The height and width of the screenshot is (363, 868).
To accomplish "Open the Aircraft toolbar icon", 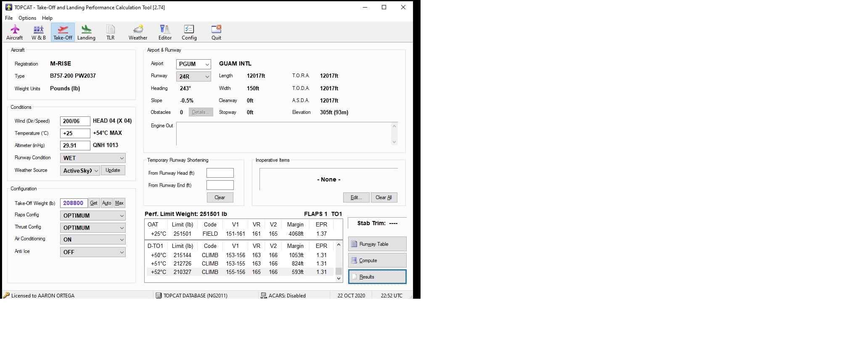I will tap(15, 32).
